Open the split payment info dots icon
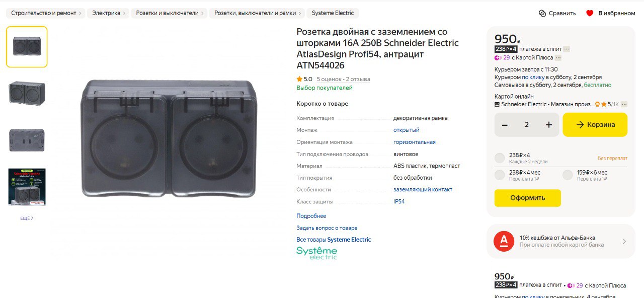The width and height of the screenshot is (644, 298). [x=567, y=49]
